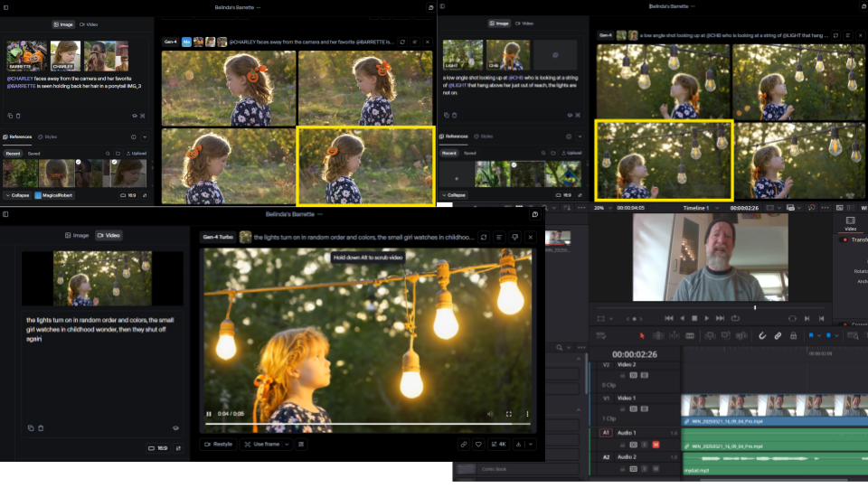The image size is (868, 488).
Task: Open the Use frame dropdown arrow
Action: (x=287, y=445)
